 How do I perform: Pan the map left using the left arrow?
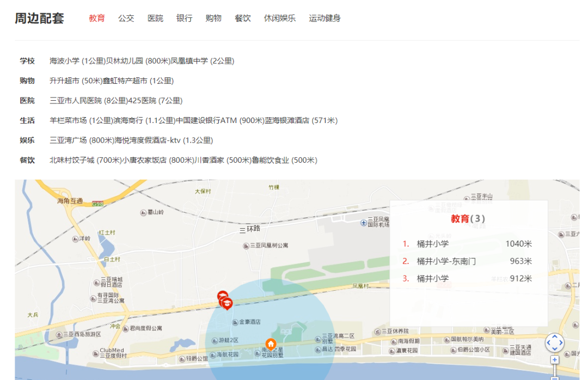point(548,343)
